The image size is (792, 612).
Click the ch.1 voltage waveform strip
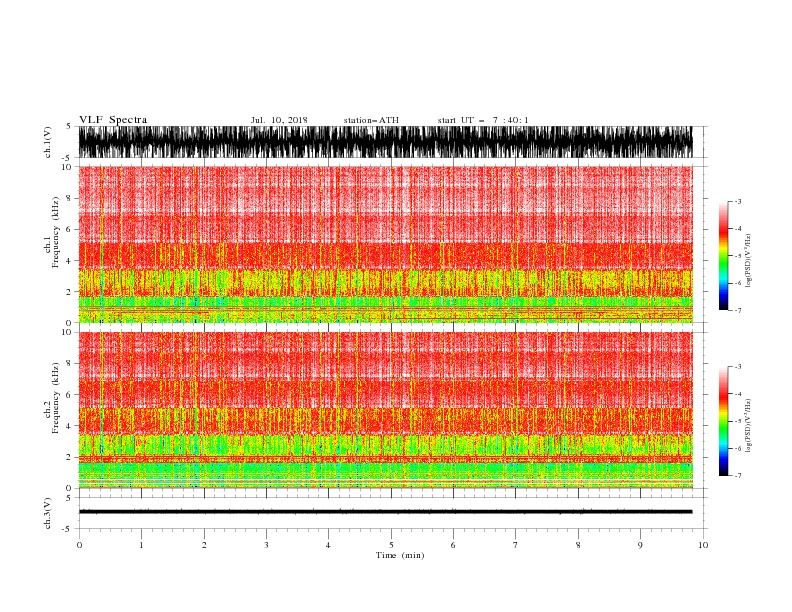pos(385,142)
